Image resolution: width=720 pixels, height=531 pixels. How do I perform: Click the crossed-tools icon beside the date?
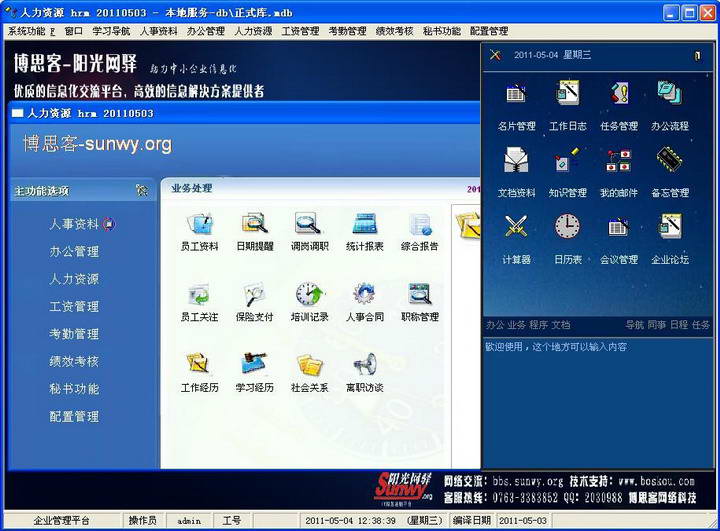(x=495, y=55)
